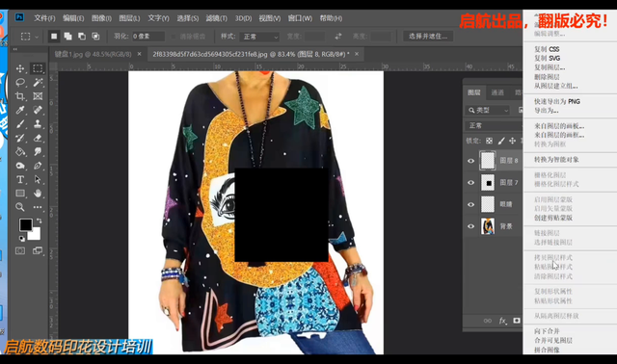This screenshot has width=617, height=364.
Task: Open the 样式 style dropdown showing 正常
Action: pos(259,37)
